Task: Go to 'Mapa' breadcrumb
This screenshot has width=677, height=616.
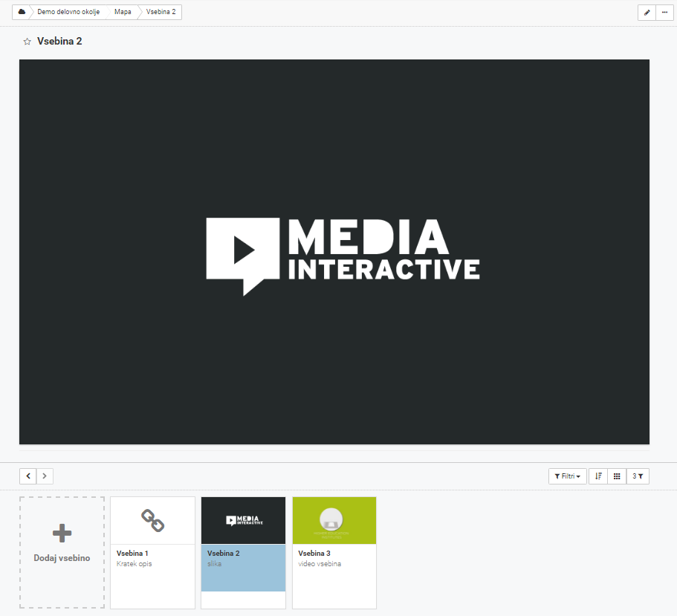Action: pos(123,12)
